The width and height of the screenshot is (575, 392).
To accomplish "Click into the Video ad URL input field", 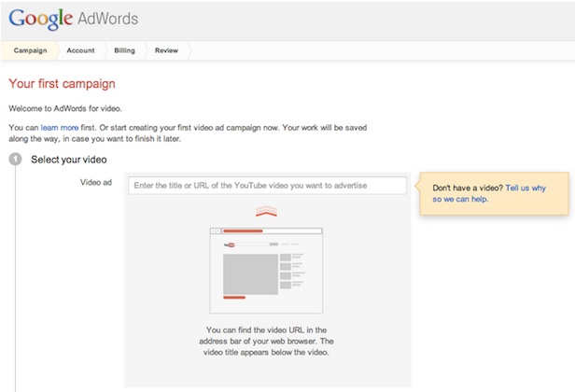I will 267,186.
